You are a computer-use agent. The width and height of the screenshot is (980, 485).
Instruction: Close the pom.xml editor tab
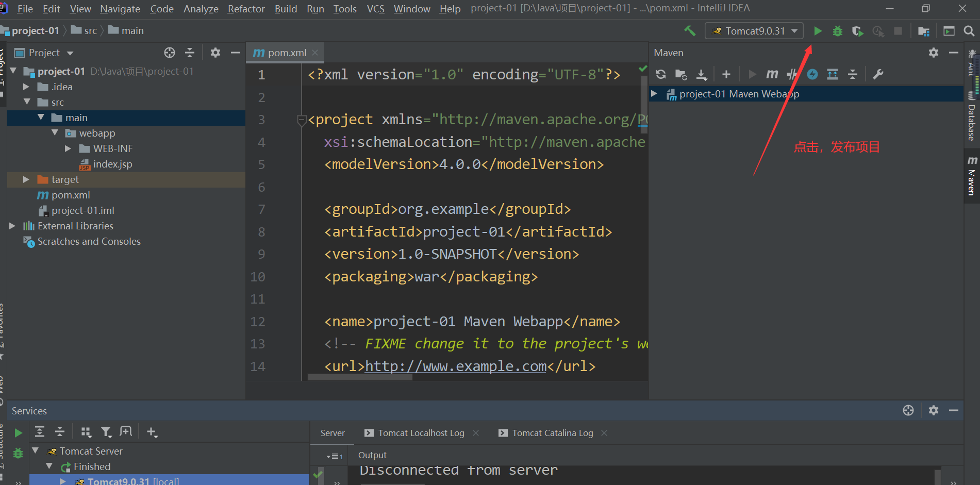tap(315, 53)
